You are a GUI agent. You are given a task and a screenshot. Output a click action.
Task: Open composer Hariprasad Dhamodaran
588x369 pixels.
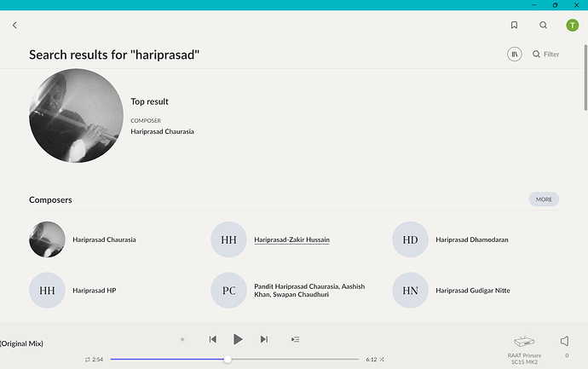click(472, 239)
